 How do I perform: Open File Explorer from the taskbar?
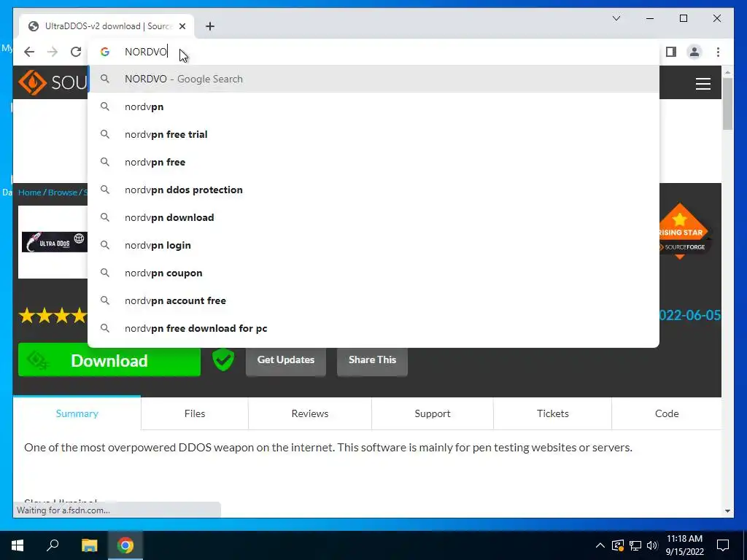coord(89,545)
